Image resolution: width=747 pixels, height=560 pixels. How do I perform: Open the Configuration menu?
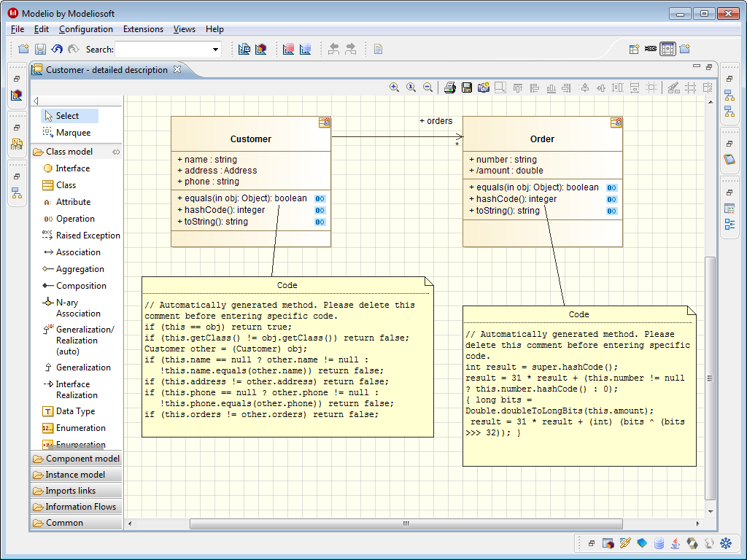(86, 29)
